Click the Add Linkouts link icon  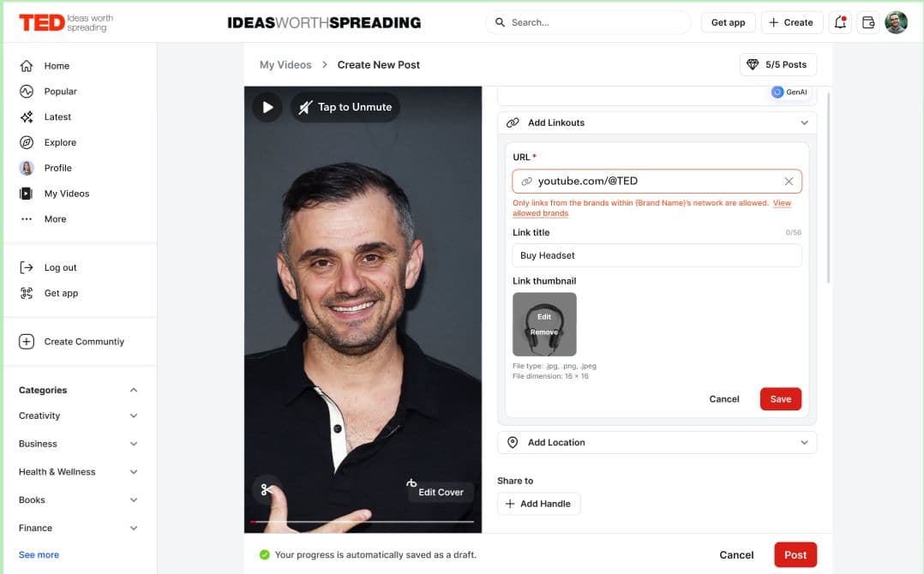[x=513, y=123]
